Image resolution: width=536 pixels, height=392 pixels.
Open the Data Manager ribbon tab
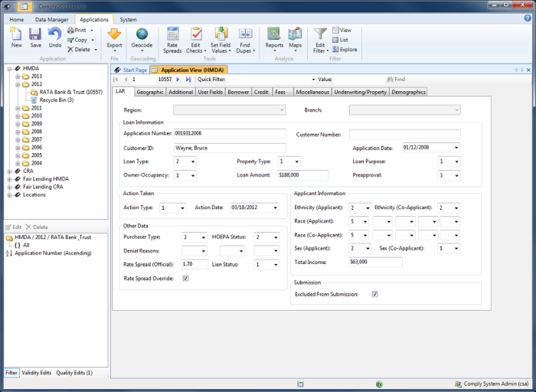coord(51,20)
